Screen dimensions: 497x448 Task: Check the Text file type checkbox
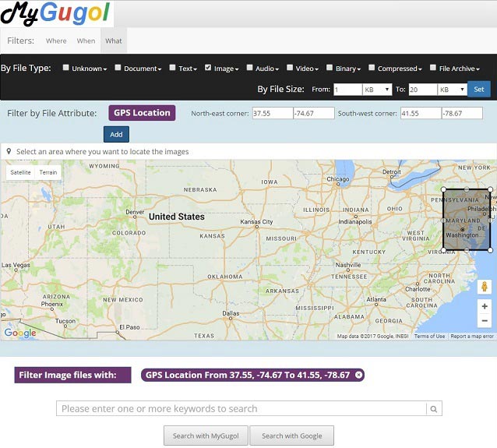click(x=172, y=68)
